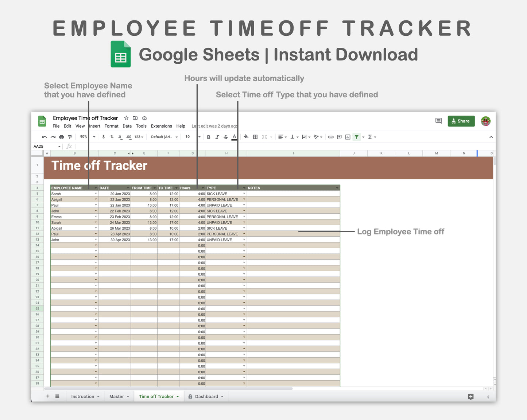
Task: Open the fill color swatch picker
Action: point(246,137)
